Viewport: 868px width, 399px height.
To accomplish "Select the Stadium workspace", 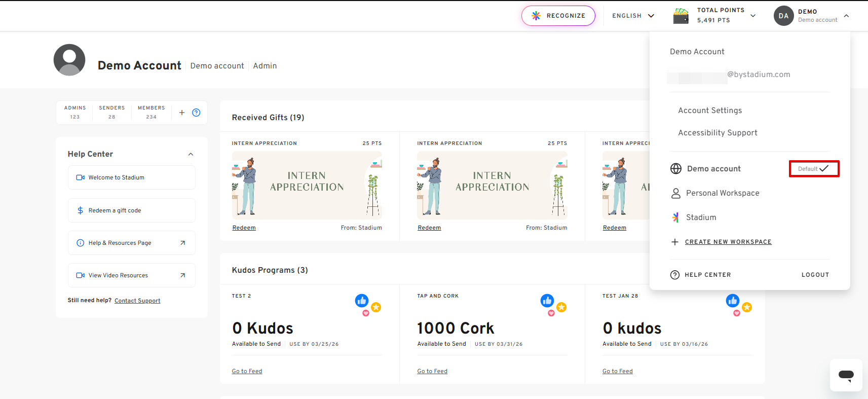I will pyautogui.click(x=701, y=217).
